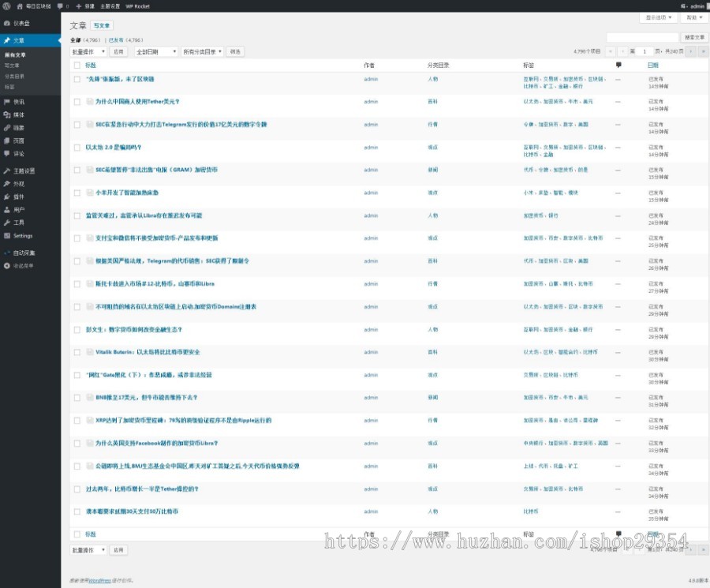Check the box for 过去两年 比特币 post
This screenshot has width=710, height=588.
tap(77, 489)
